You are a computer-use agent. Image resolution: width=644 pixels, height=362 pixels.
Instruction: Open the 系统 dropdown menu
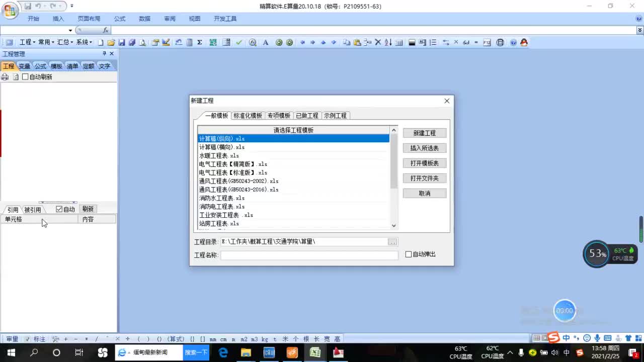84,43
